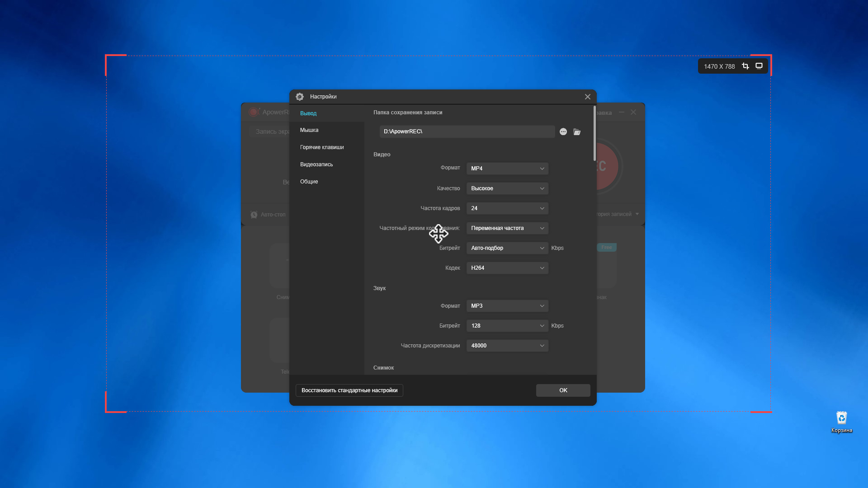Screen dimensions: 868x488
Task: Click the D:\ApowerREC\ save path field
Action: (467, 131)
